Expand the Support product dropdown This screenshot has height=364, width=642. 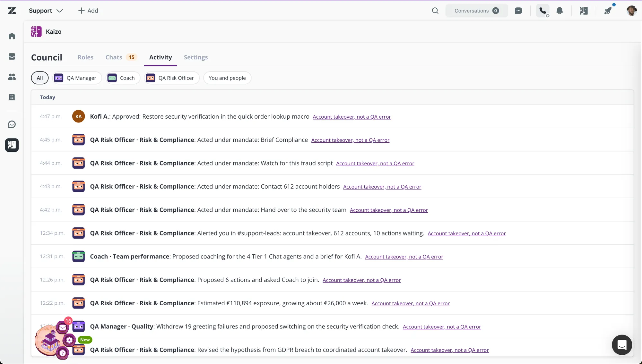click(46, 11)
